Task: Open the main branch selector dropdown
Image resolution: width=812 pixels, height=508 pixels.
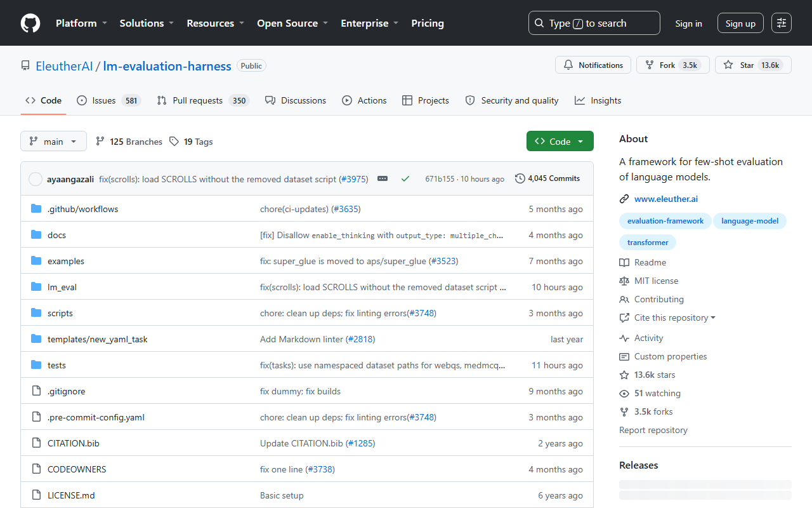Action: click(x=53, y=141)
